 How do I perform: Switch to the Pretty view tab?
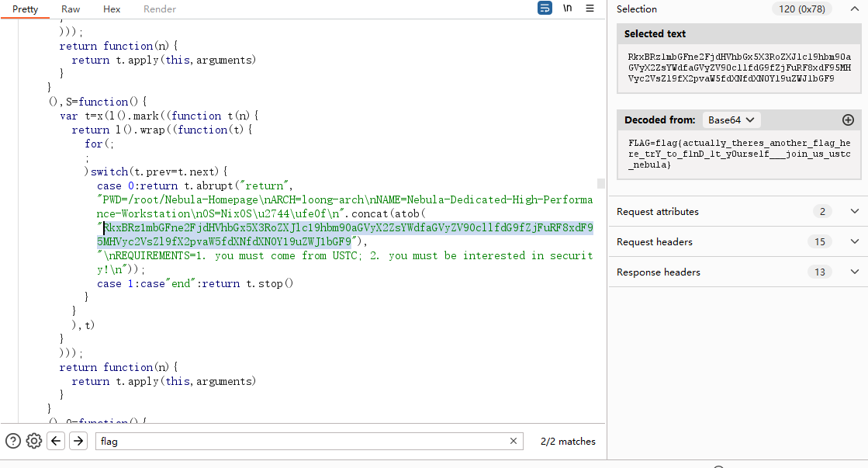25,9
